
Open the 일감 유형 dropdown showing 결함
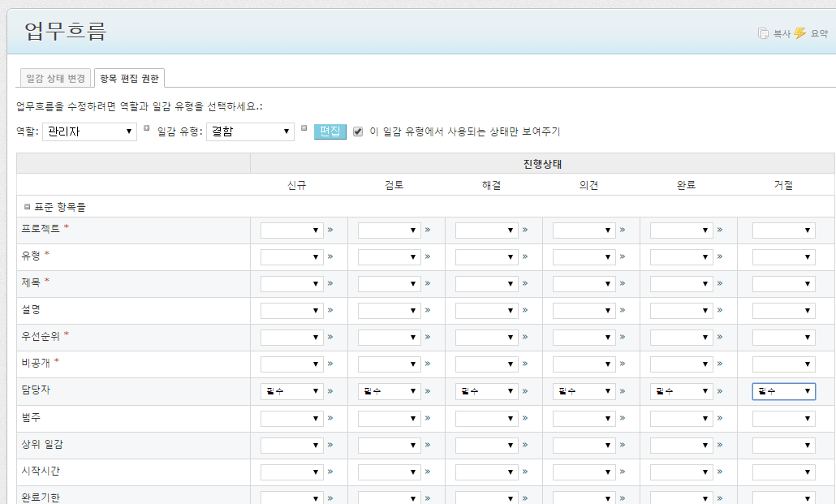pos(250,131)
